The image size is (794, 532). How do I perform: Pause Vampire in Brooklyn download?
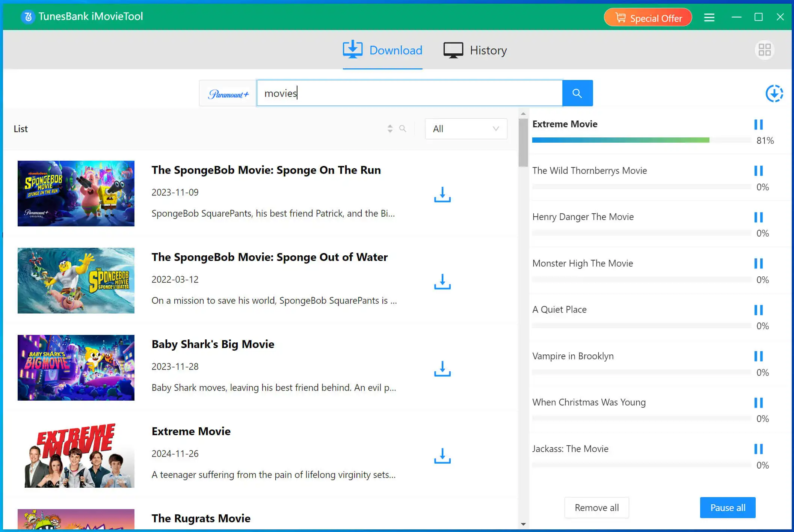pyautogui.click(x=758, y=356)
